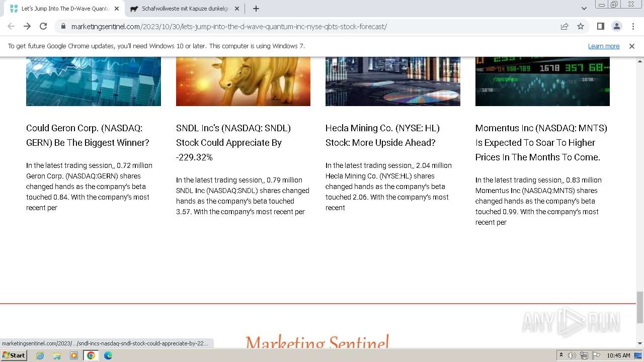Open Windows Explorer folder in taskbar
The height and width of the screenshot is (362, 644).
click(57, 355)
